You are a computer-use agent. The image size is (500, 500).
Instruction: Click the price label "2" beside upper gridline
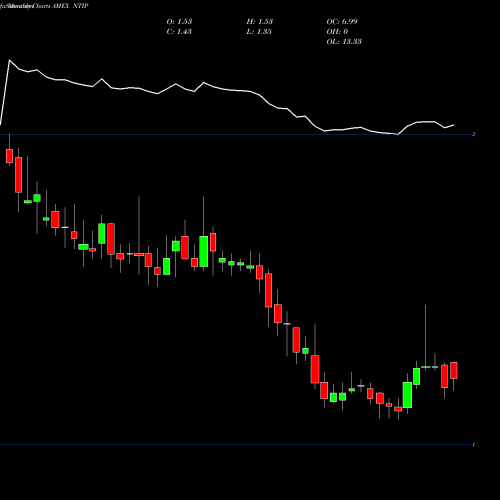pos(473,134)
